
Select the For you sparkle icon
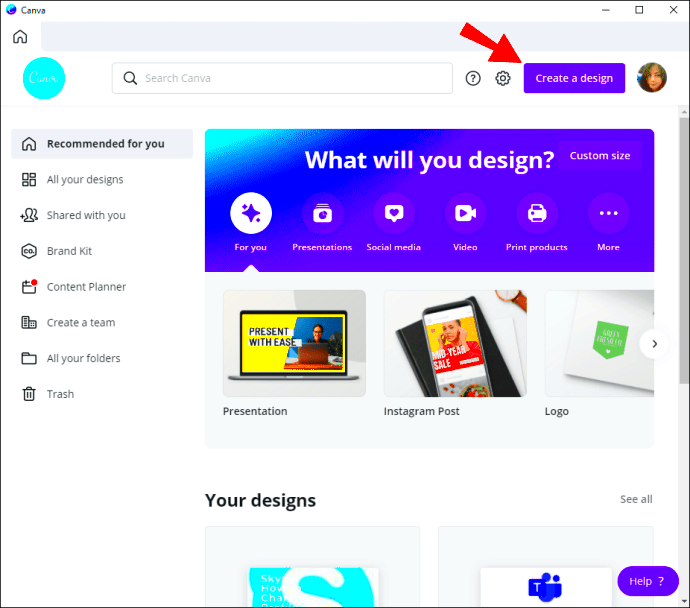(x=251, y=213)
